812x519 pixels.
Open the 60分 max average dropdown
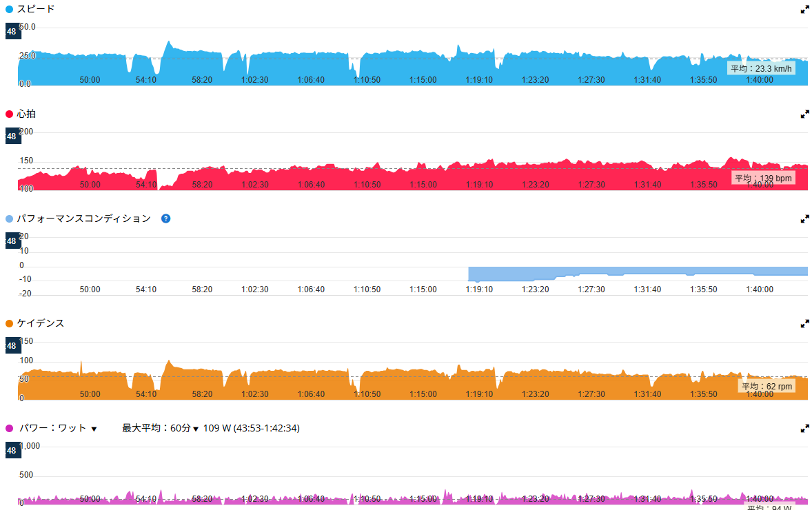pyautogui.click(x=185, y=428)
